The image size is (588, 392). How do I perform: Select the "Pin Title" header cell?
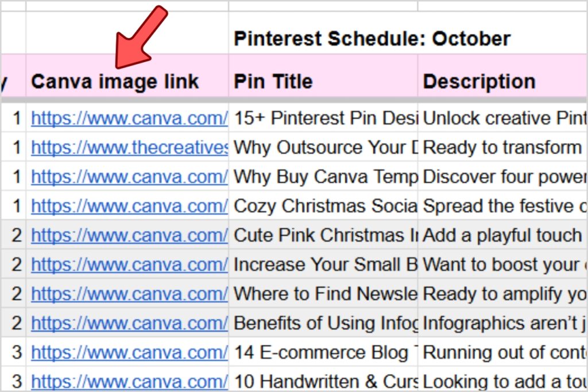[322, 82]
